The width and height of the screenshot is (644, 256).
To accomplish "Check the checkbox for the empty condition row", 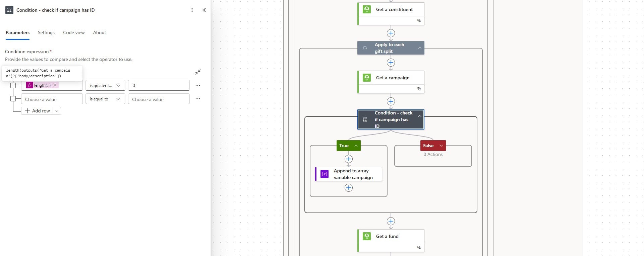I will click(x=13, y=99).
